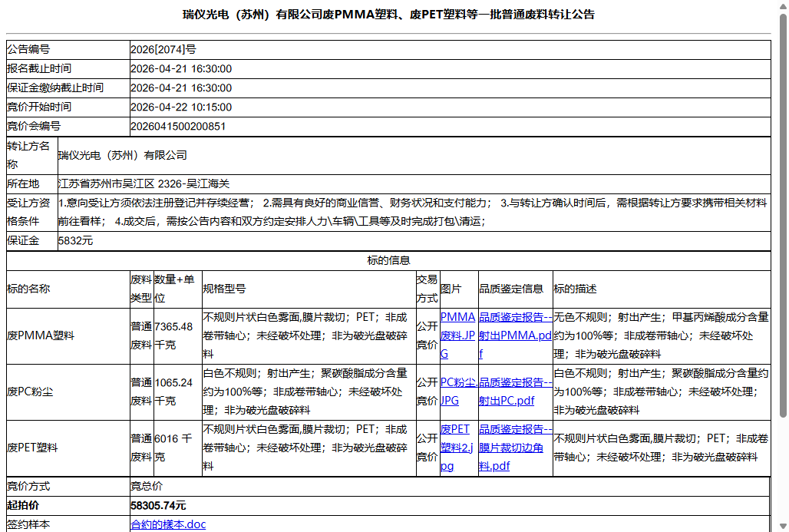
Task: Click the 标的名称 column header
Action: coord(28,289)
